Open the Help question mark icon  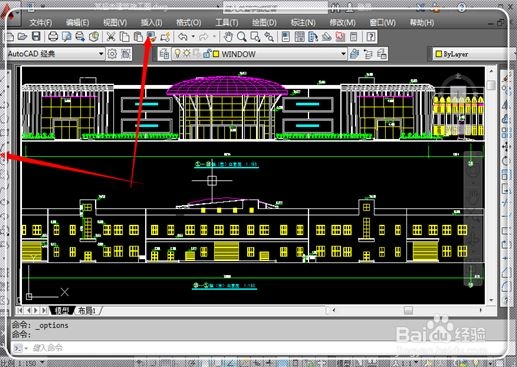(371, 36)
